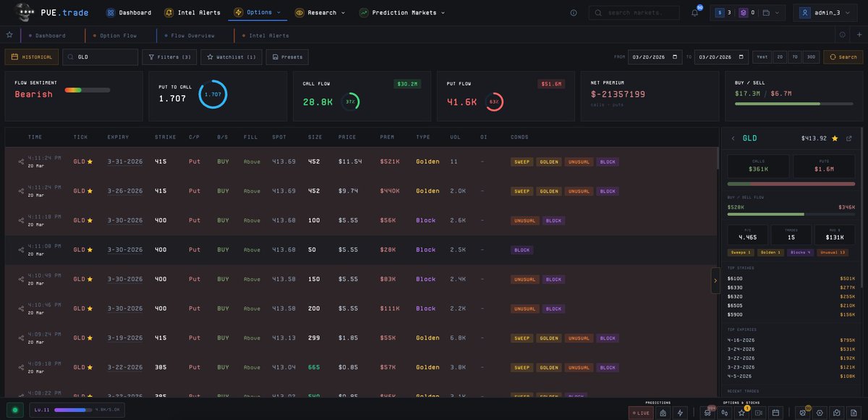Toggle the Sweeps 1 filter chip

click(741, 253)
